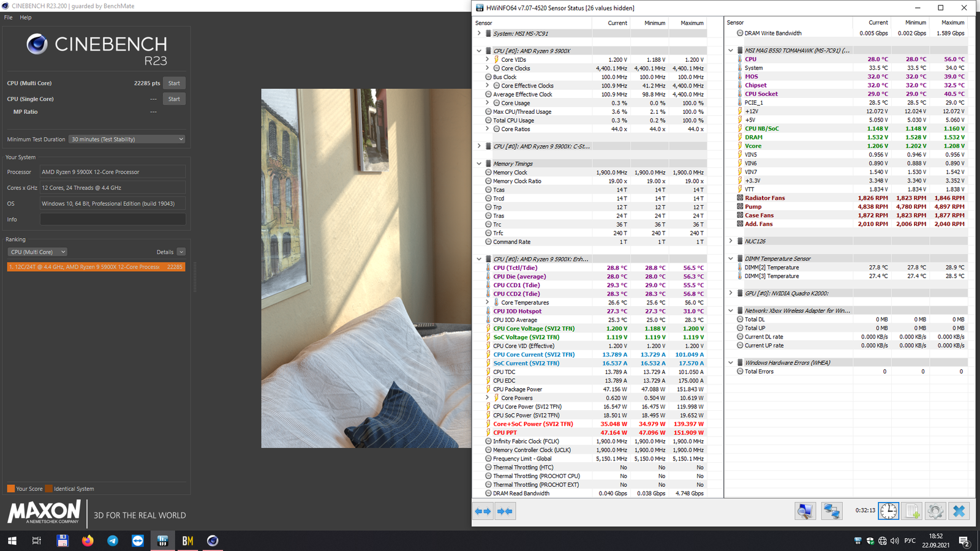
Task: Switch to HWiNFO via taskbar icon
Action: 162,541
